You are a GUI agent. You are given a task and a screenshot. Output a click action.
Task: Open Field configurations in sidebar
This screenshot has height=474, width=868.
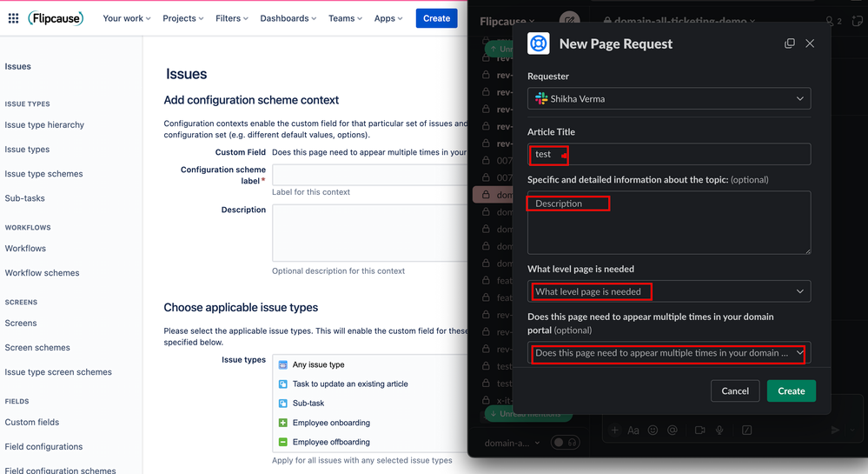click(43, 446)
